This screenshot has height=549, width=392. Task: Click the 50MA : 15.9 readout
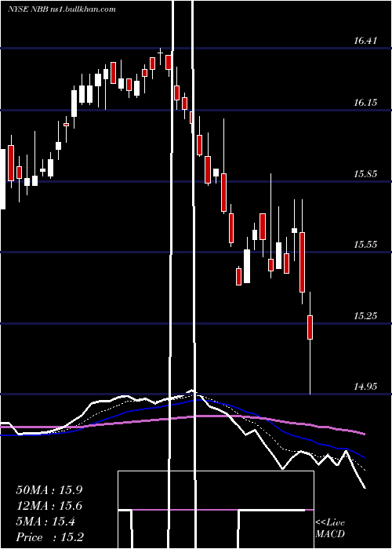(x=49, y=490)
